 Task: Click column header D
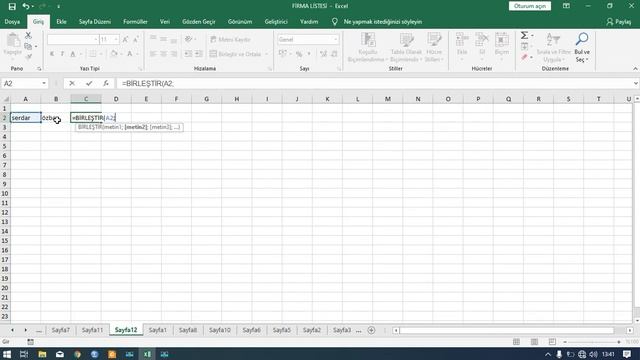coord(116,99)
